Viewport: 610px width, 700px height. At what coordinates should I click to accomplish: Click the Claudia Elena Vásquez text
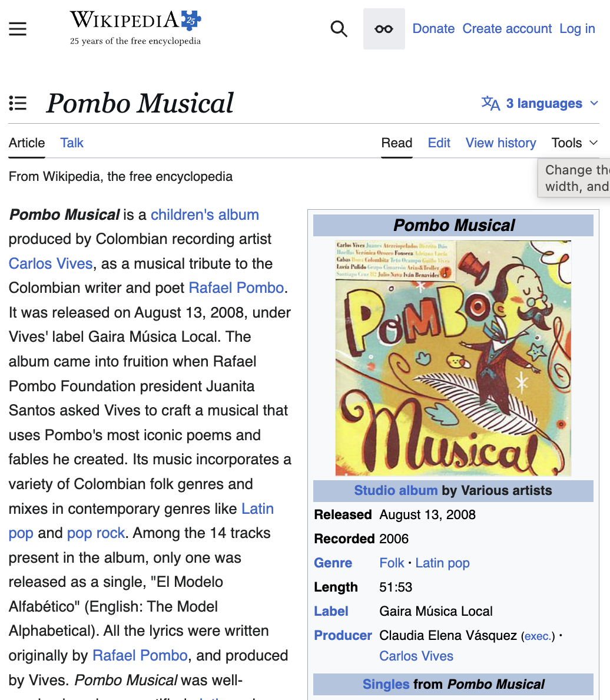pyautogui.click(x=448, y=635)
